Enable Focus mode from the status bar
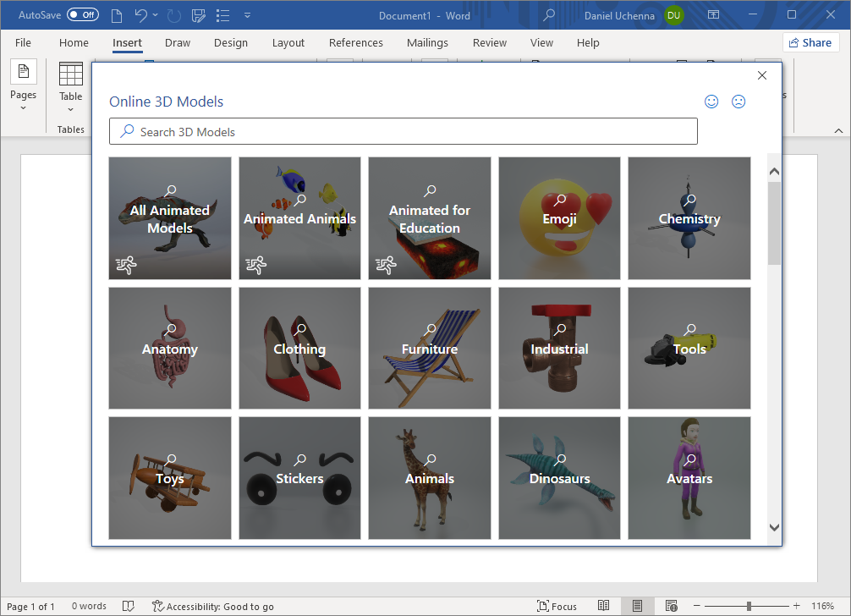This screenshot has width=851, height=616. pyautogui.click(x=557, y=606)
